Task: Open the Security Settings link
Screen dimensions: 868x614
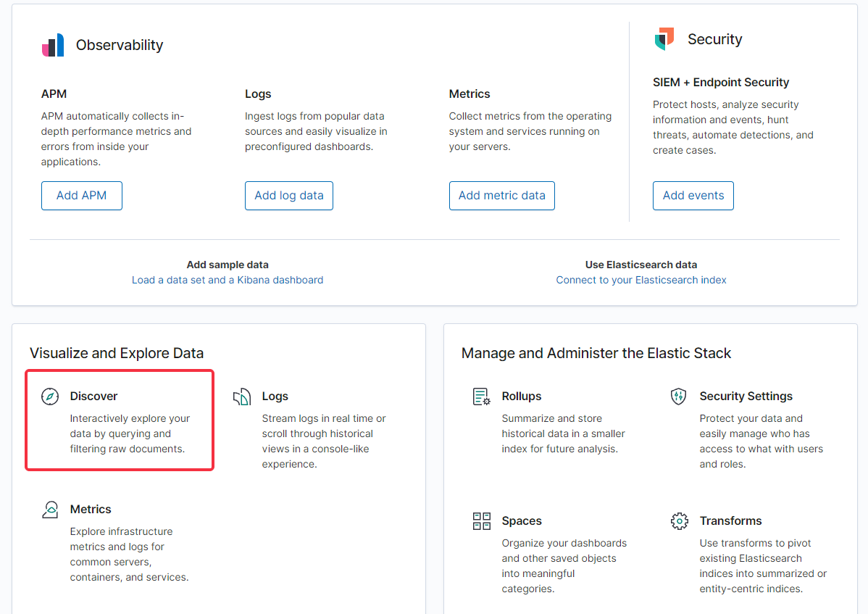Action: tap(746, 397)
